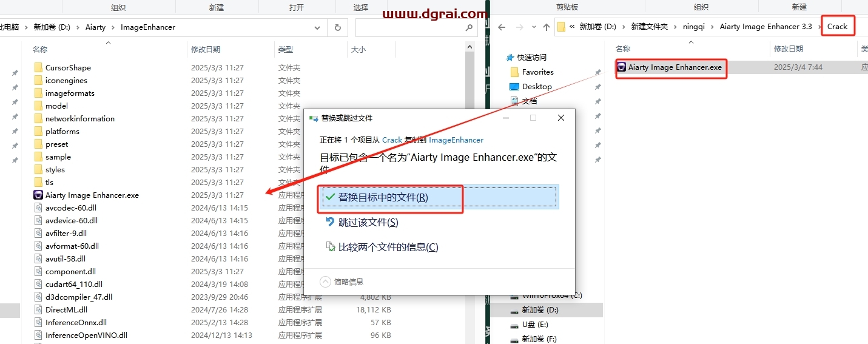Click Aiarty breadcrumb in ImageEnhancer window

tap(95, 27)
